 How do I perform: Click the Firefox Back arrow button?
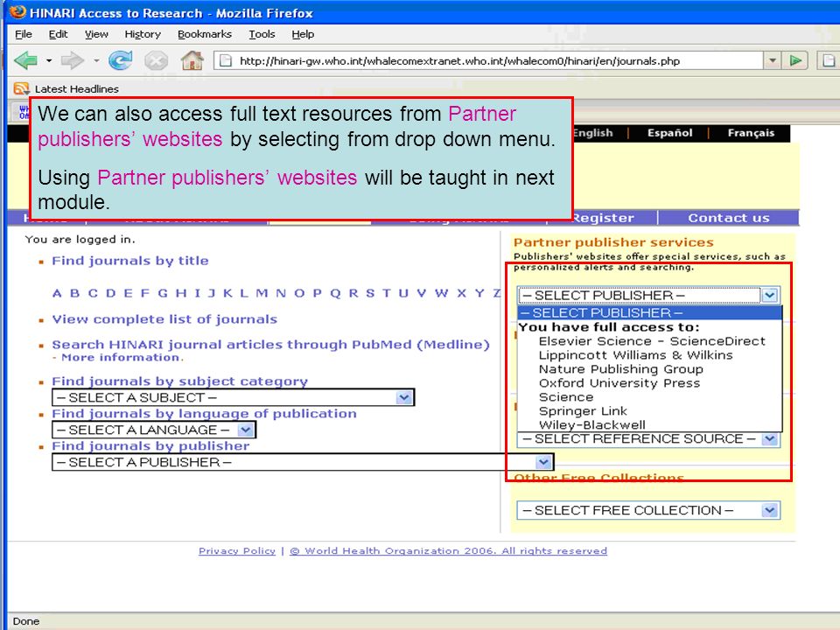tap(25, 60)
